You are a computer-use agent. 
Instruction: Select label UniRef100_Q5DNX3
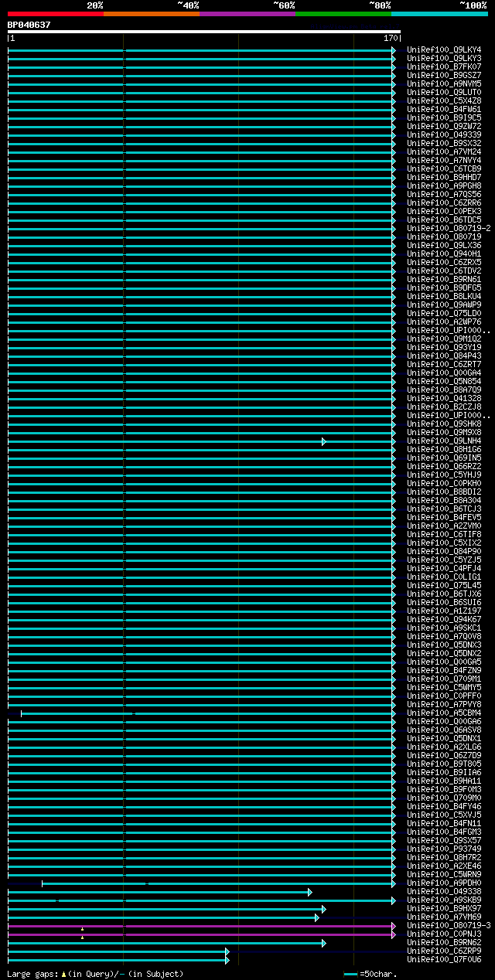tap(444, 645)
